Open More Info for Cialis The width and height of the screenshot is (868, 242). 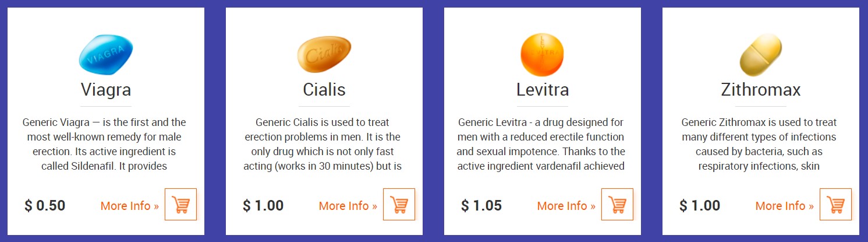point(348,206)
